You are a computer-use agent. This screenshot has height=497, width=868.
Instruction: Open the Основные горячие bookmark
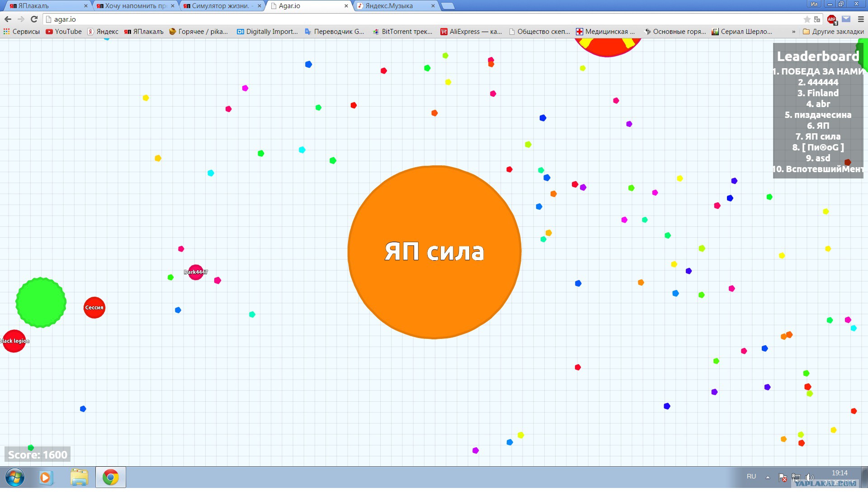point(675,32)
